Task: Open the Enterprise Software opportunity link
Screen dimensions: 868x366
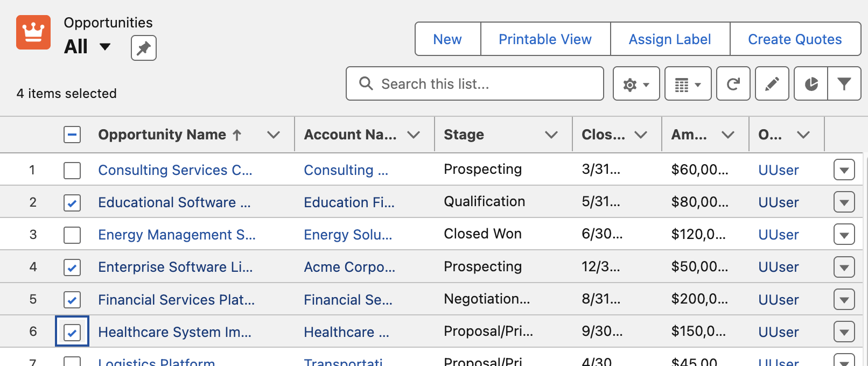Action: [175, 268]
